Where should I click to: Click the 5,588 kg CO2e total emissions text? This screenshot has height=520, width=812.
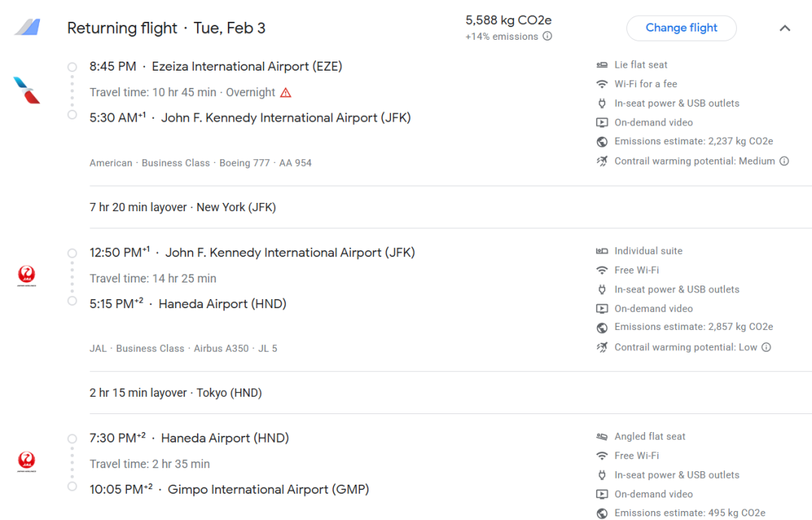pos(508,20)
